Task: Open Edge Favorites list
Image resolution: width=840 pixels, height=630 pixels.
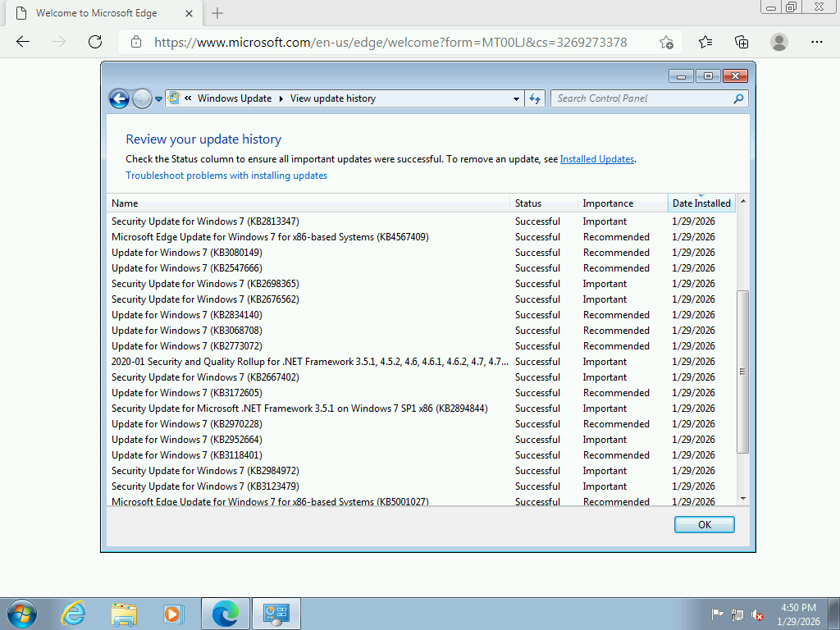Action: click(x=705, y=42)
